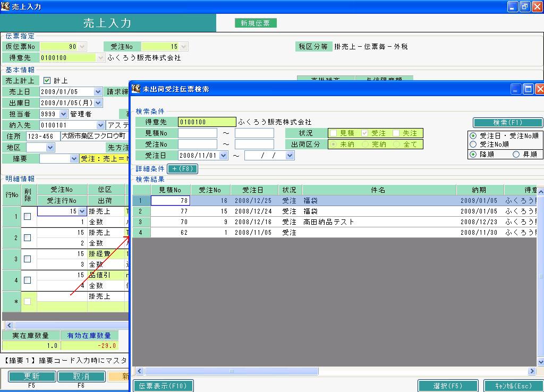Click the 件名 column header
This screenshot has height=392, width=544.
click(379, 190)
